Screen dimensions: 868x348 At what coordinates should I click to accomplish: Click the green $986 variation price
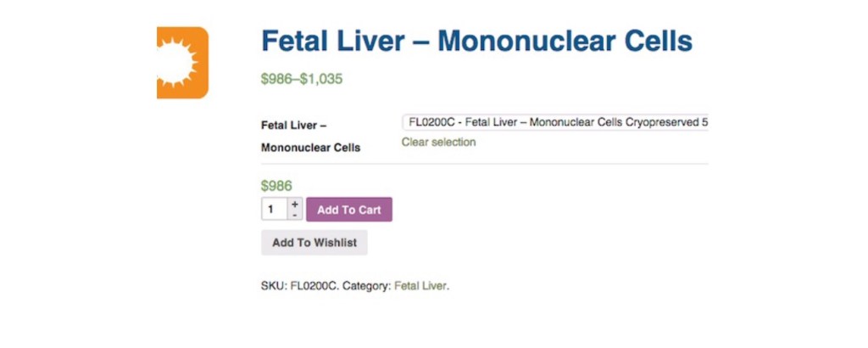click(x=276, y=186)
